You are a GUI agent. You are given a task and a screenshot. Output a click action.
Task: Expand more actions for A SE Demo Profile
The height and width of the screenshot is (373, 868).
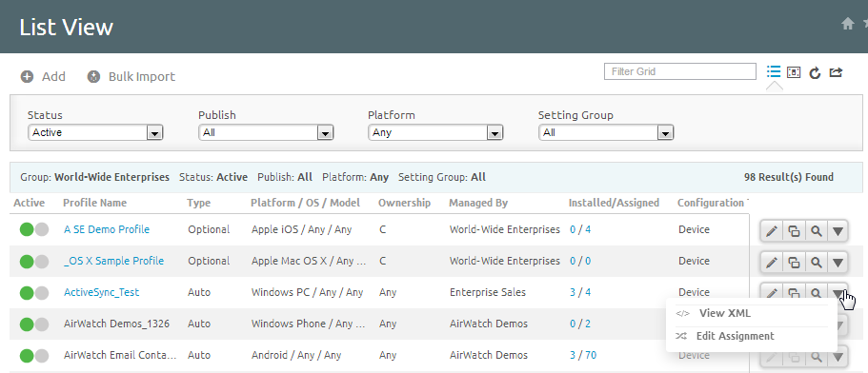[x=838, y=231]
